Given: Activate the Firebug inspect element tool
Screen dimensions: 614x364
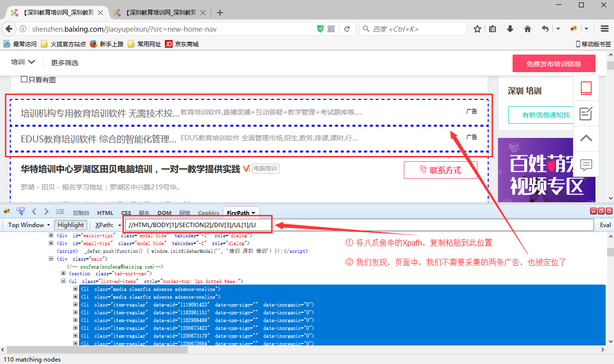Looking at the screenshot, I should [20, 211].
